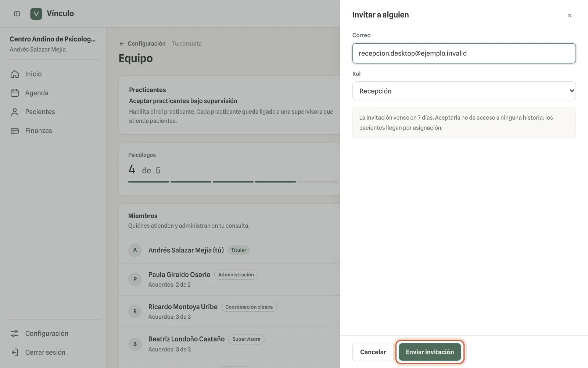Click the Cerrar sesión logout icon
588x368 pixels.
tap(15, 352)
